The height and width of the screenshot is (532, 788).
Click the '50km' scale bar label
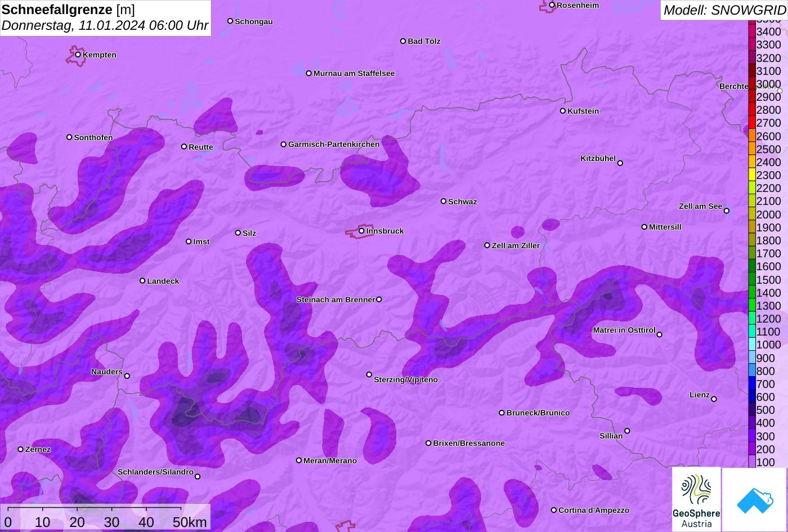[190, 522]
